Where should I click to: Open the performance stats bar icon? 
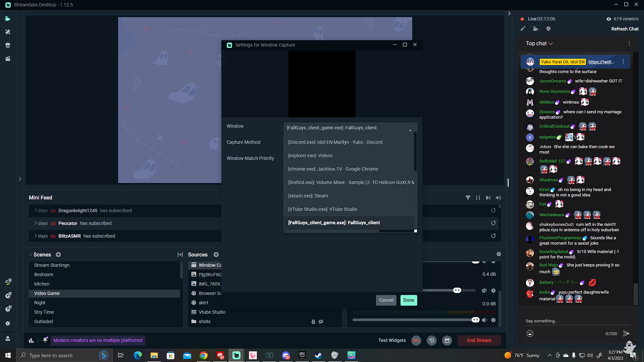pyautogui.click(x=31, y=341)
